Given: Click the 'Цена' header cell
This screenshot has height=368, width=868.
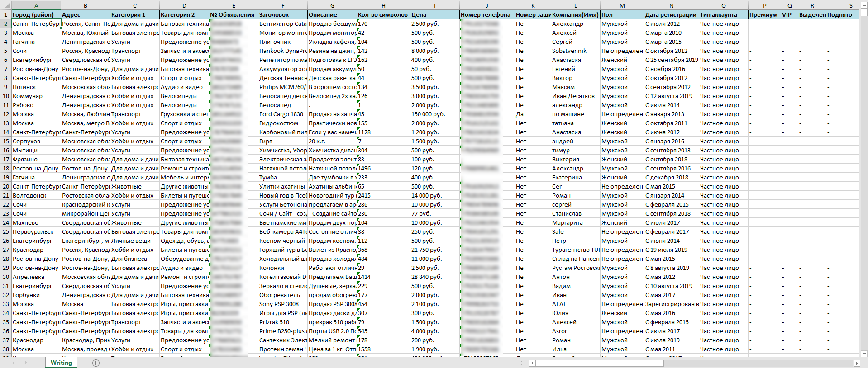Looking at the screenshot, I should point(434,14).
